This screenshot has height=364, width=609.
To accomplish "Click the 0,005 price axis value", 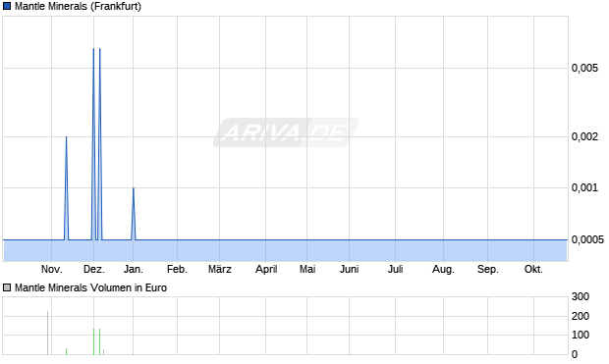I will pyautogui.click(x=584, y=69).
